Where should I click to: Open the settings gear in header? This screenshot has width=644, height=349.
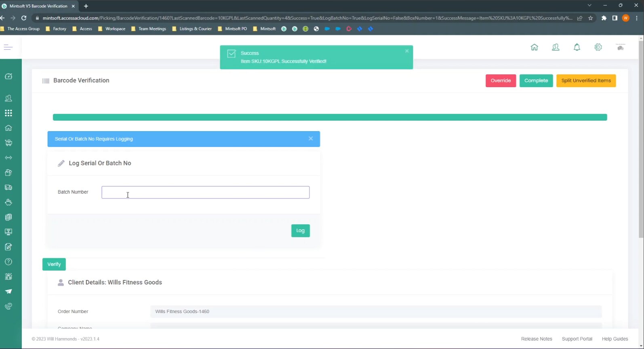tap(598, 47)
